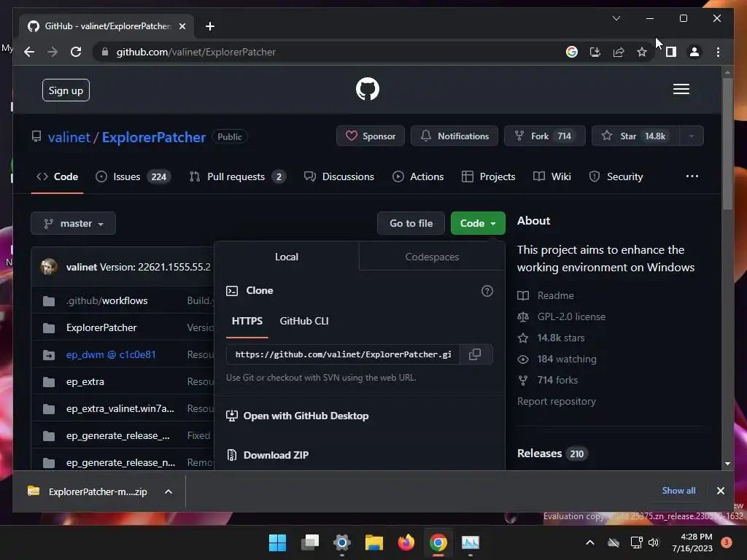This screenshot has width=747, height=560.
Task: Open the Readme link in About
Action: 546,295
